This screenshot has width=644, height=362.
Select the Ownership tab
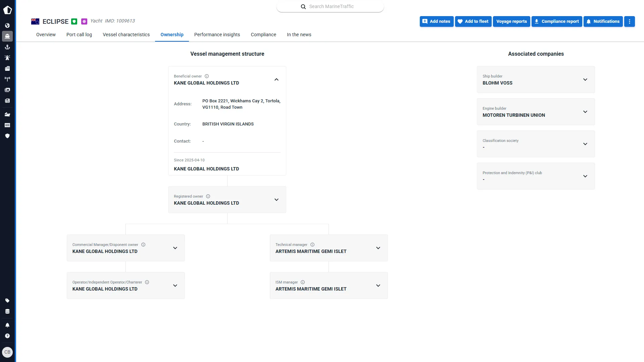click(172, 35)
